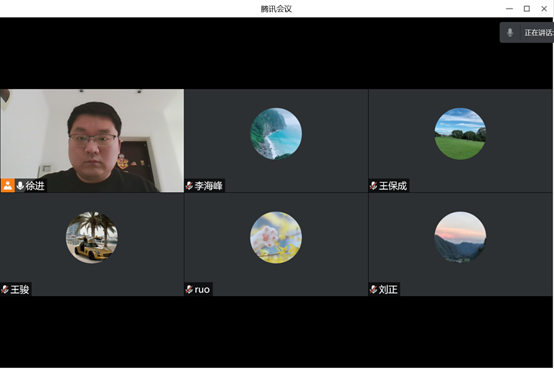The image size is (554, 369).
Task: Click the microphone icon in speaking indicator
Action: tap(510, 33)
